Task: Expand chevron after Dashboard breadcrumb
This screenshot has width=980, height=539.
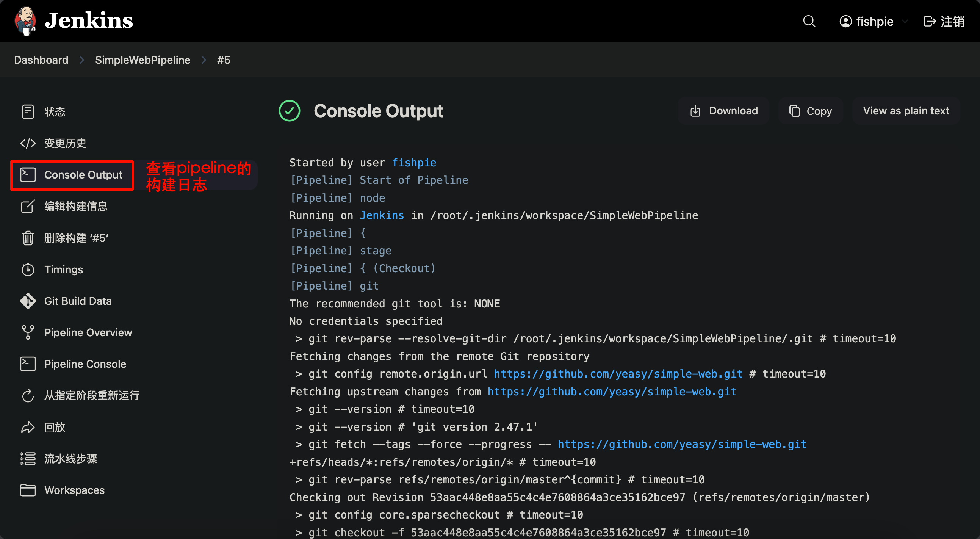Action: (x=82, y=60)
